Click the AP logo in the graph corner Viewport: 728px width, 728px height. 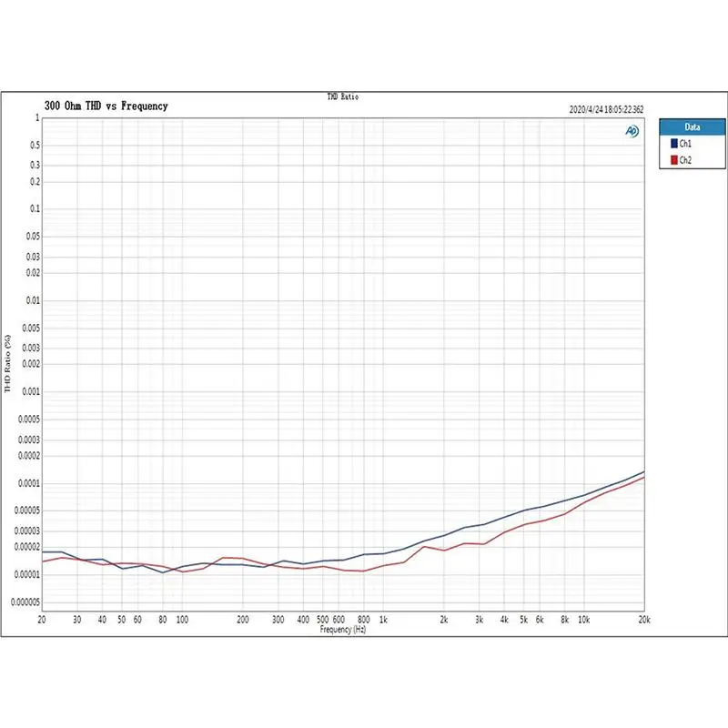(x=632, y=131)
